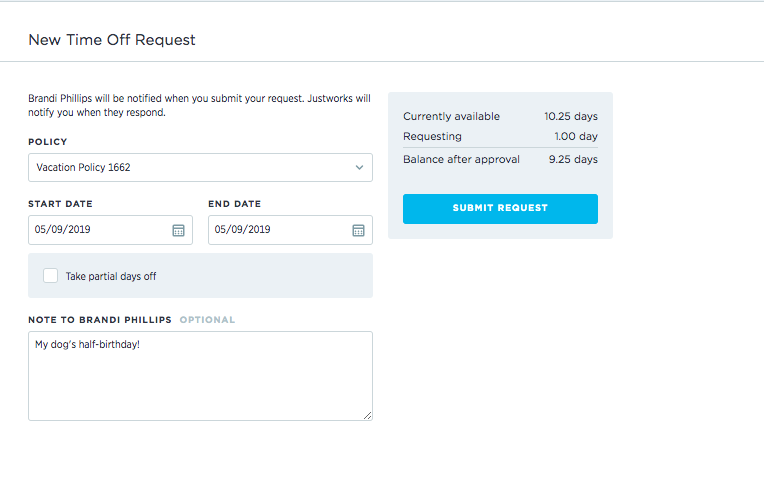Open the Start Date calendar picker icon
This screenshot has height=494, width=764.
pyautogui.click(x=178, y=230)
